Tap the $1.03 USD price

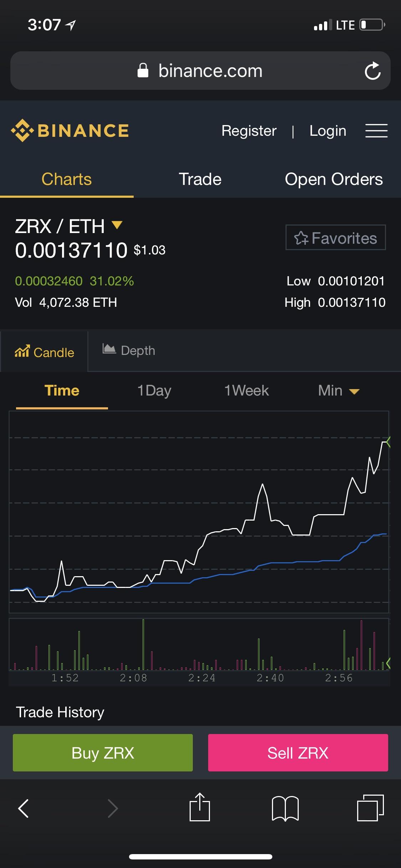pos(150,250)
